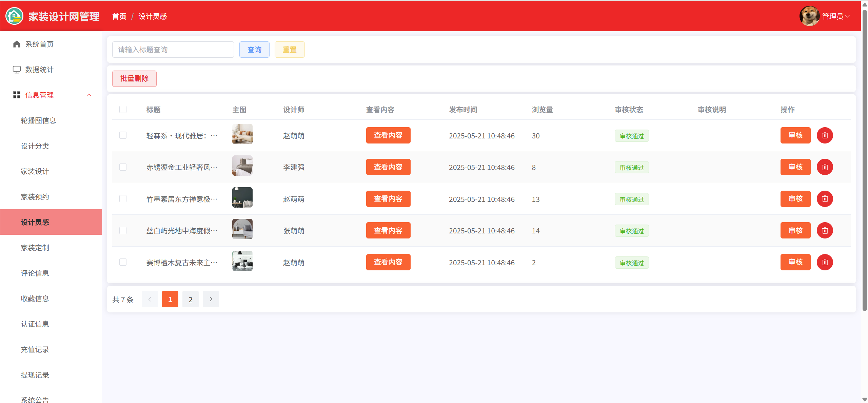Click 查看内容 for 轻森系 row

388,135
